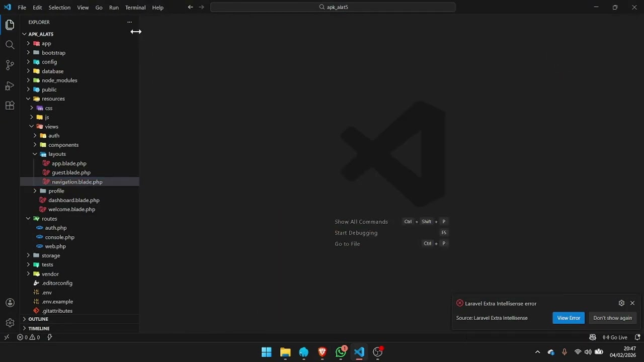Open the Accounts menu in activity bar
The height and width of the screenshot is (362, 644).
click(x=10, y=303)
